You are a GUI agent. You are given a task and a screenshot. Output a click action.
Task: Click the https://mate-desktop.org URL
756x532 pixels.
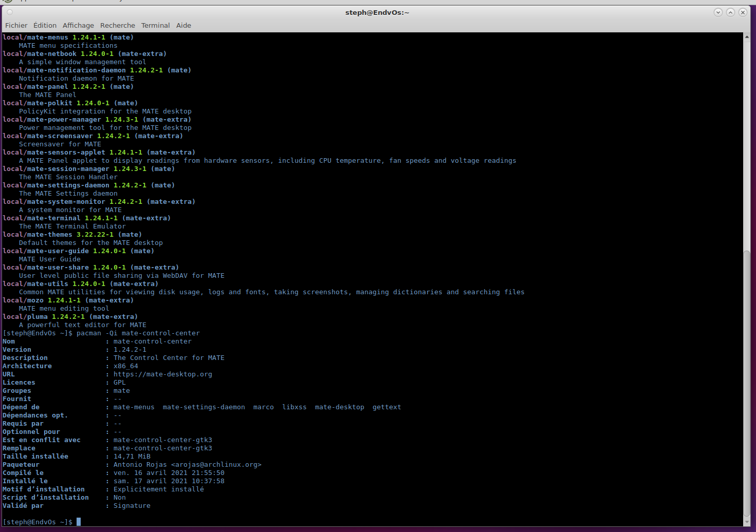tap(163, 374)
